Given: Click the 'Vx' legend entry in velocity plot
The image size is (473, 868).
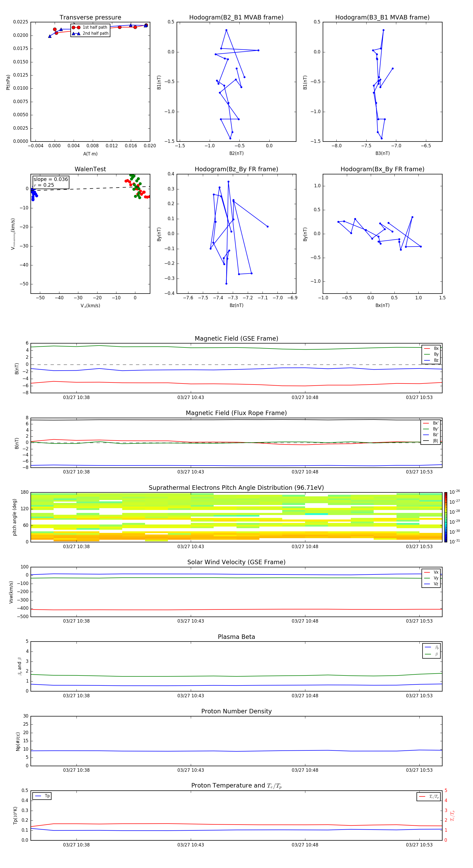Looking at the screenshot, I should (431, 572).
